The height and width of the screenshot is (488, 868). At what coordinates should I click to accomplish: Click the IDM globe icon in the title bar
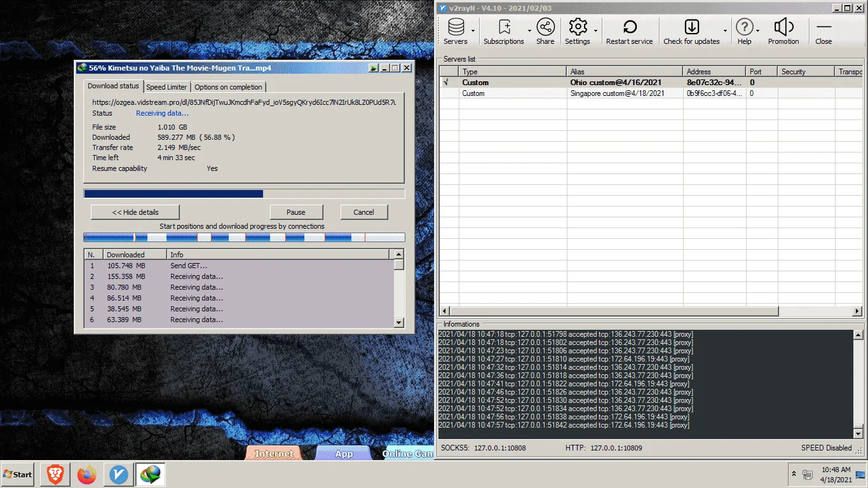[82, 68]
